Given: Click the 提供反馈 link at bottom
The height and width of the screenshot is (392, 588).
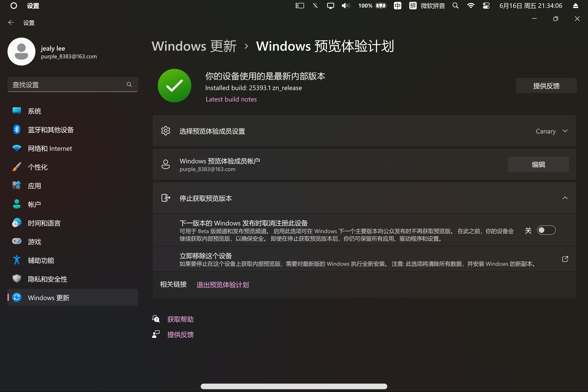Looking at the screenshot, I should (180, 335).
